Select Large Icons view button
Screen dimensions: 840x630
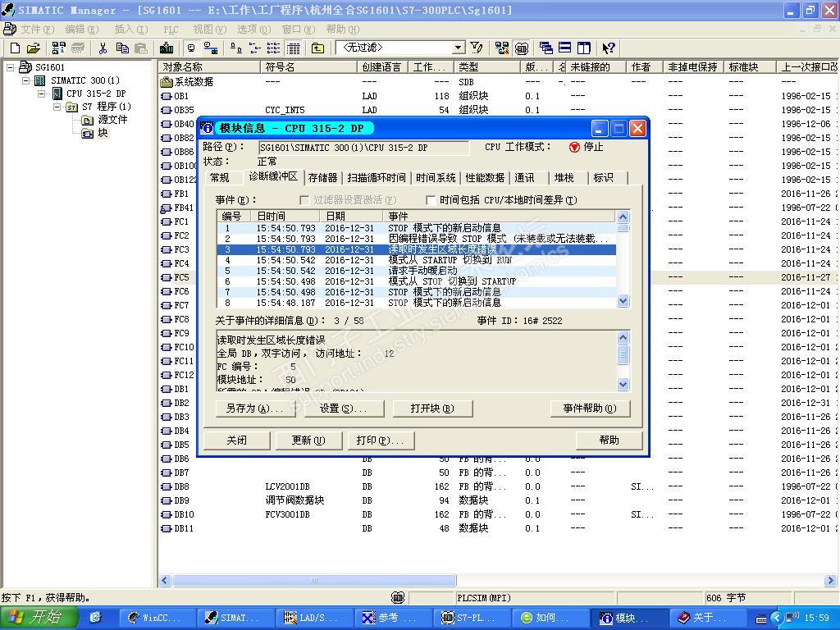pos(235,48)
